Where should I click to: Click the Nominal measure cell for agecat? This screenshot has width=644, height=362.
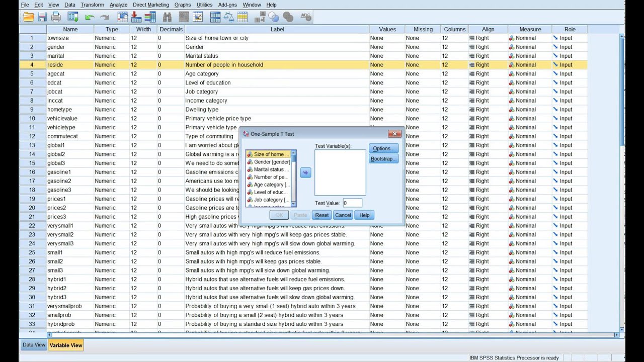[530, 73]
